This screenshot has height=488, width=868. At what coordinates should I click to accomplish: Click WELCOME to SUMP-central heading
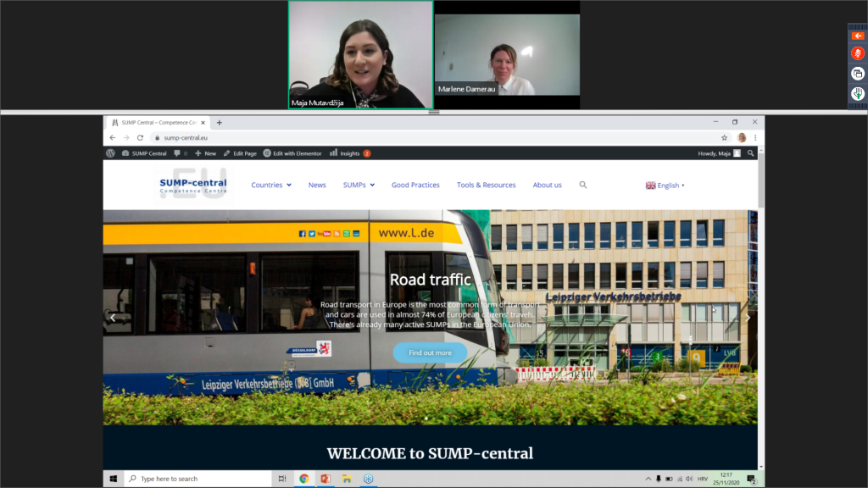click(x=430, y=453)
